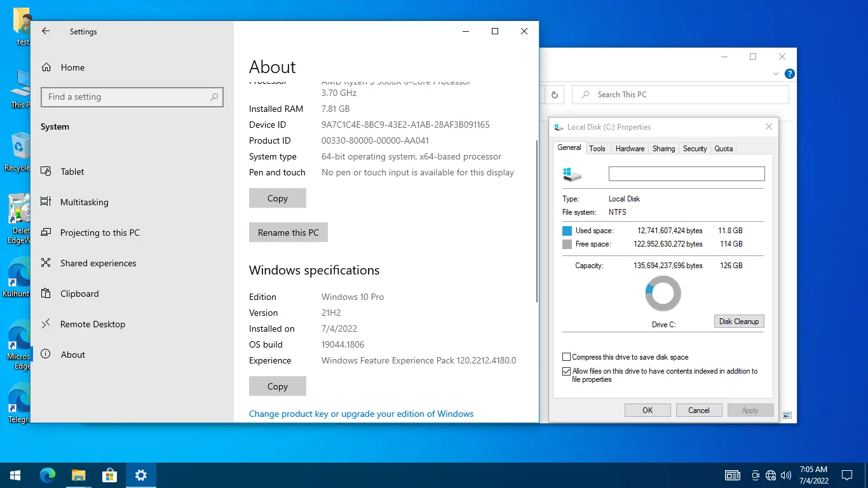Image resolution: width=868 pixels, height=488 pixels.
Task: Click the back arrow in Settings
Action: click(x=45, y=30)
